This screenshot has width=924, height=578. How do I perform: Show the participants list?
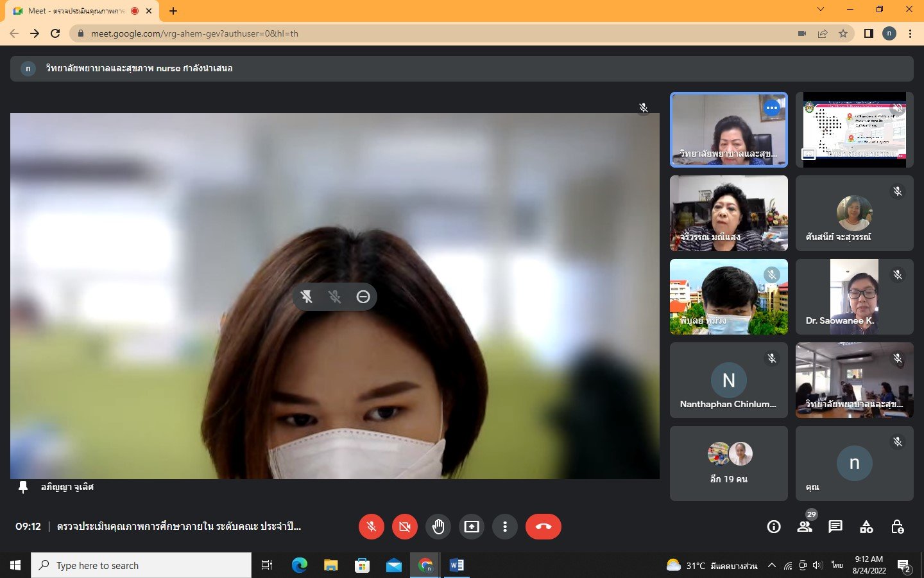(x=805, y=527)
